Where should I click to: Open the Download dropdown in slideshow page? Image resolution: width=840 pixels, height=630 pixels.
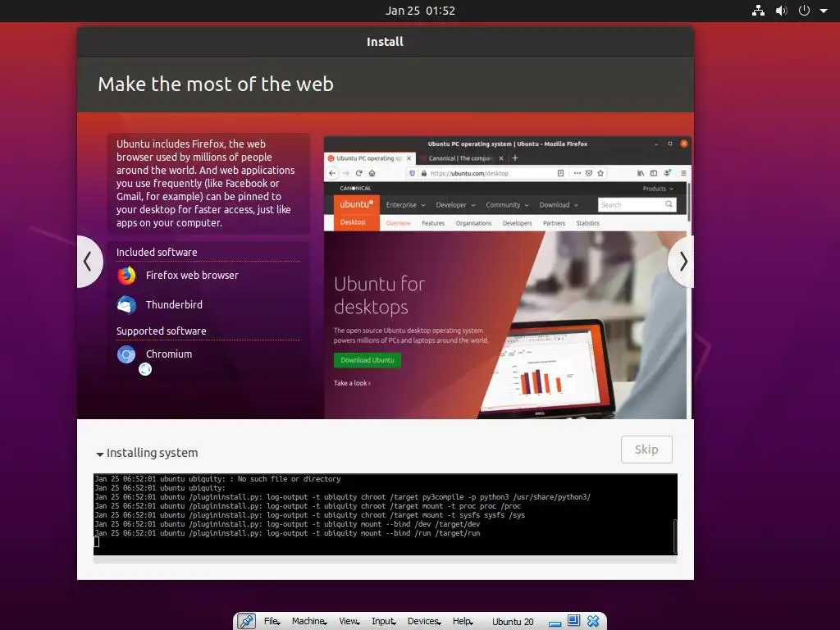click(x=559, y=205)
